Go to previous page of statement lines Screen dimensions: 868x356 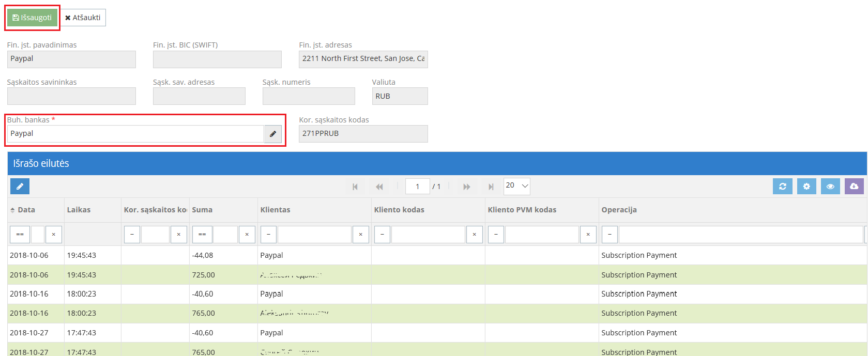coord(379,187)
